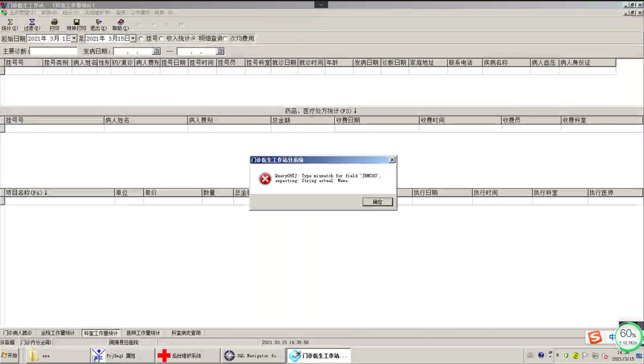Viewport: 644px width, 364px height.
Task: Click the 疾病名称 column header
Action: pyautogui.click(x=506, y=63)
